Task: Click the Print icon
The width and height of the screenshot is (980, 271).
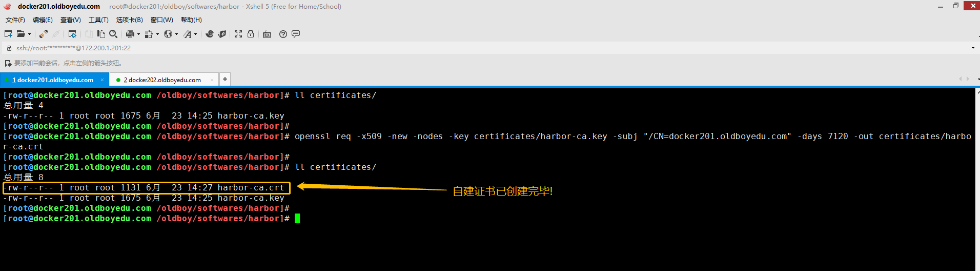Action: click(130, 34)
